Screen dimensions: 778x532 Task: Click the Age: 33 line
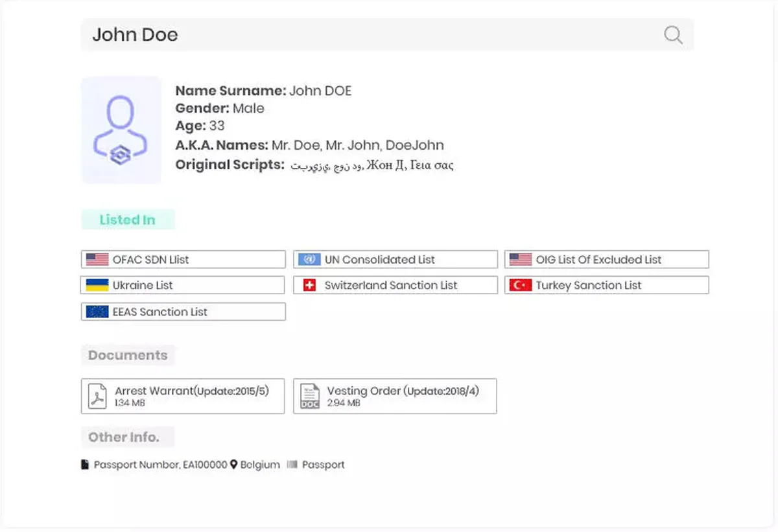pos(200,126)
